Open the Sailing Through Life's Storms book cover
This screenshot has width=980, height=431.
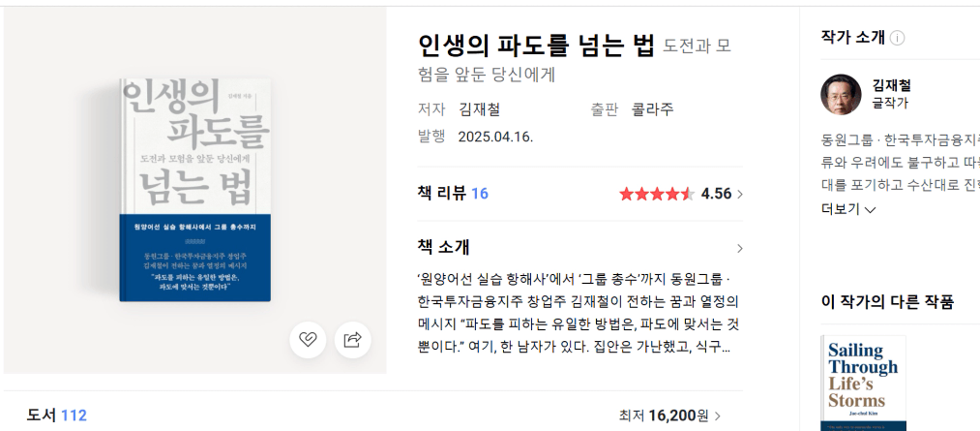[x=863, y=383]
